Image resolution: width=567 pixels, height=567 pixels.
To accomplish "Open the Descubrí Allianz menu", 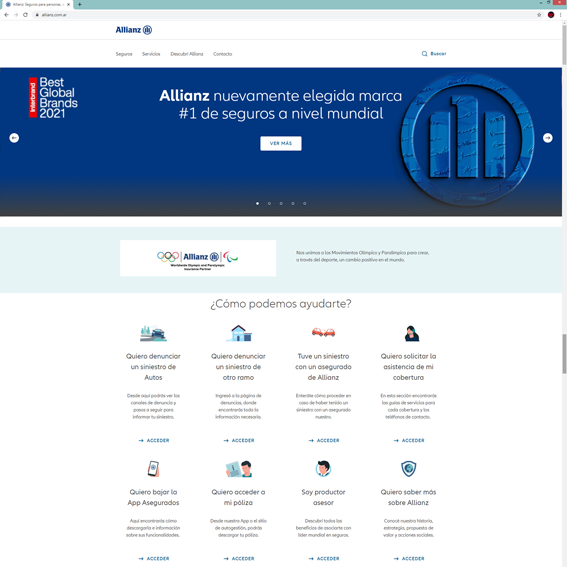I will pyautogui.click(x=187, y=54).
